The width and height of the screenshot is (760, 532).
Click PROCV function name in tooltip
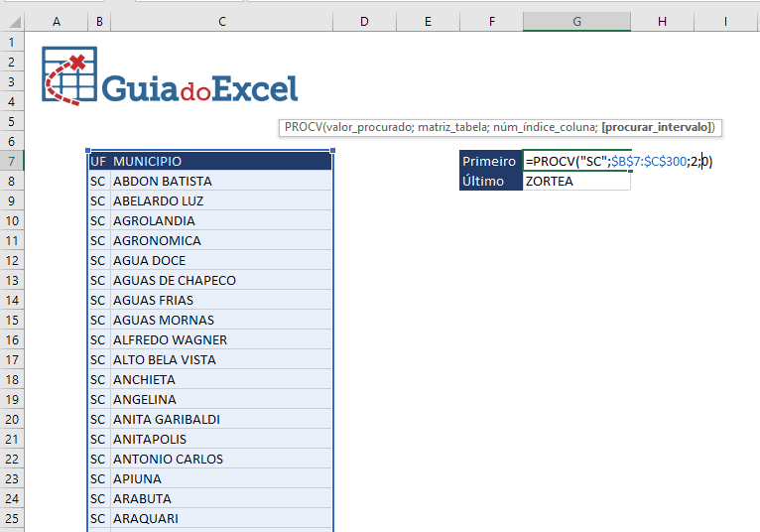click(303, 127)
